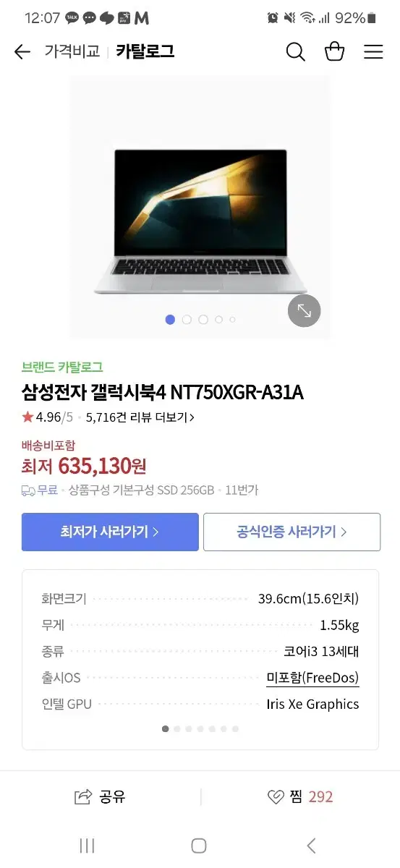Expand 5,716건 리뷰 더보기 link
400x868 pixels.
point(140,417)
